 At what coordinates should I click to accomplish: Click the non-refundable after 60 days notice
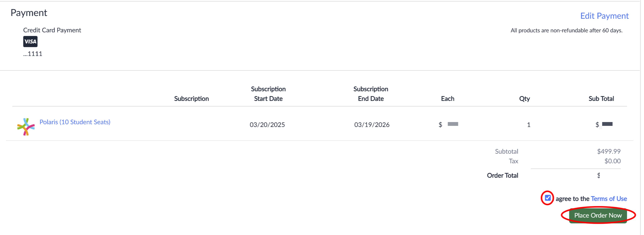pyautogui.click(x=566, y=31)
